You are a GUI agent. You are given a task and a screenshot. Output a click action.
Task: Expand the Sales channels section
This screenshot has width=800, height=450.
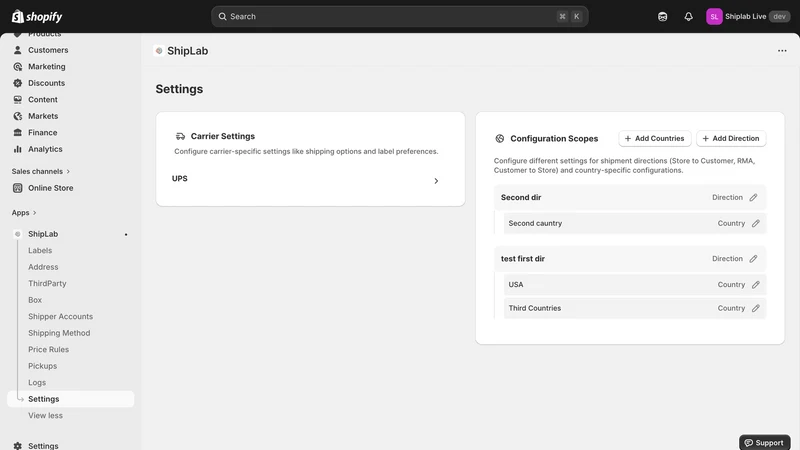[x=41, y=171]
